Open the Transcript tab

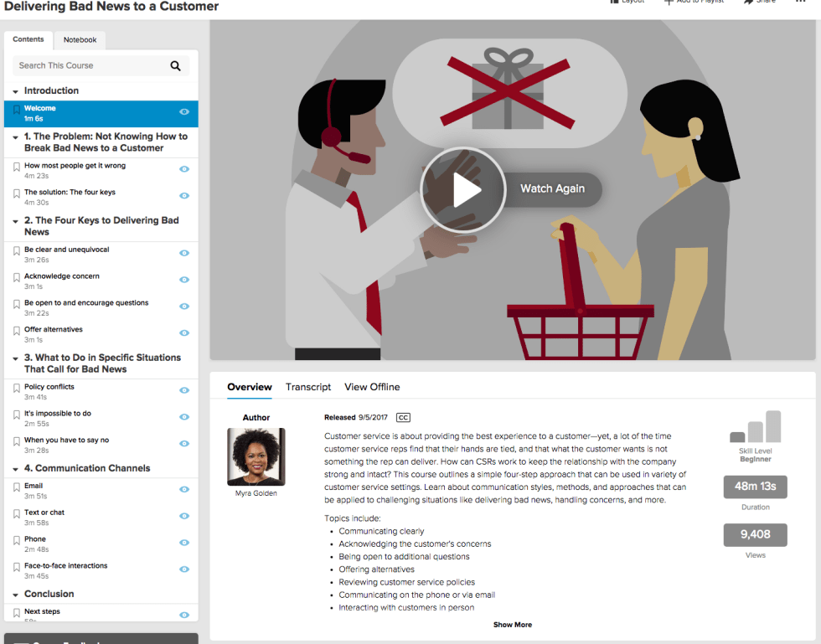308,387
